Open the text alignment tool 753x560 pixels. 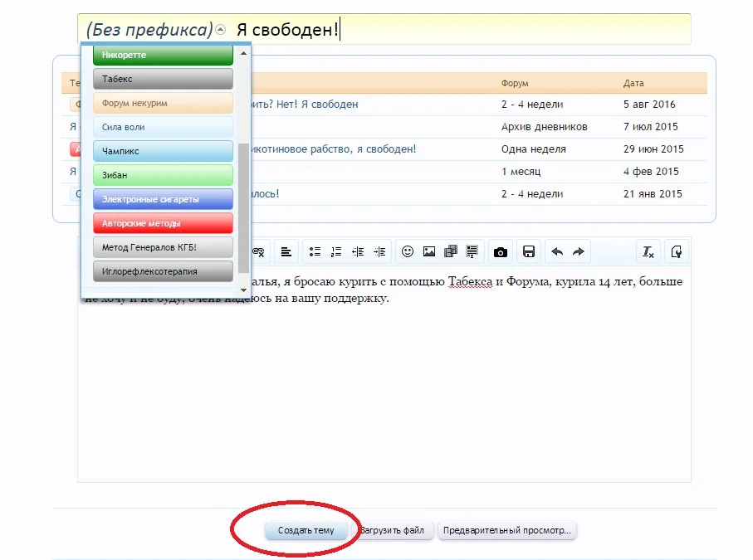(x=286, y=251)
